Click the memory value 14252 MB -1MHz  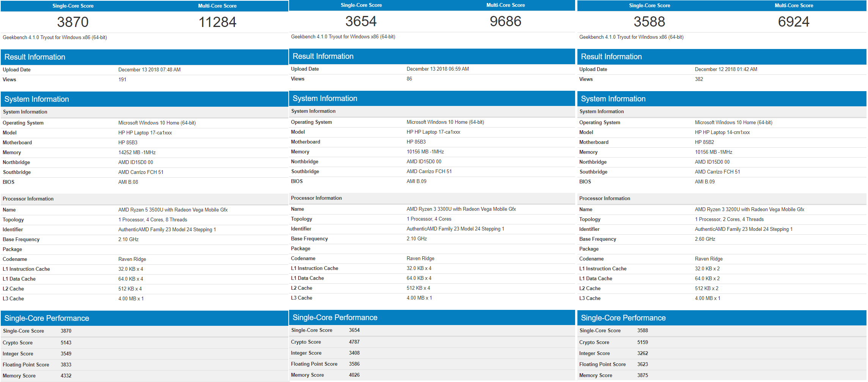[137, 152]
